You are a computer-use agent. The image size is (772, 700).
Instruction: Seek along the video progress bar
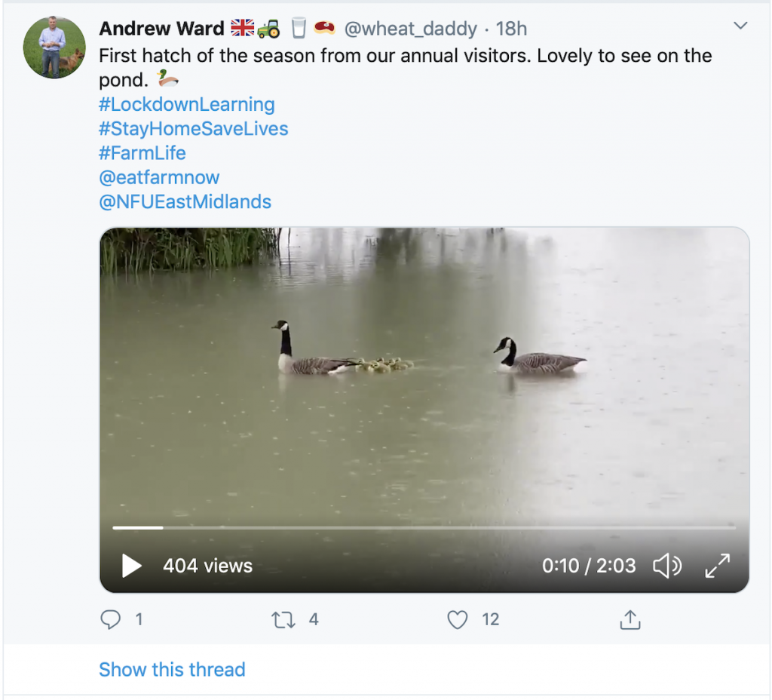[x=424, y=528]
